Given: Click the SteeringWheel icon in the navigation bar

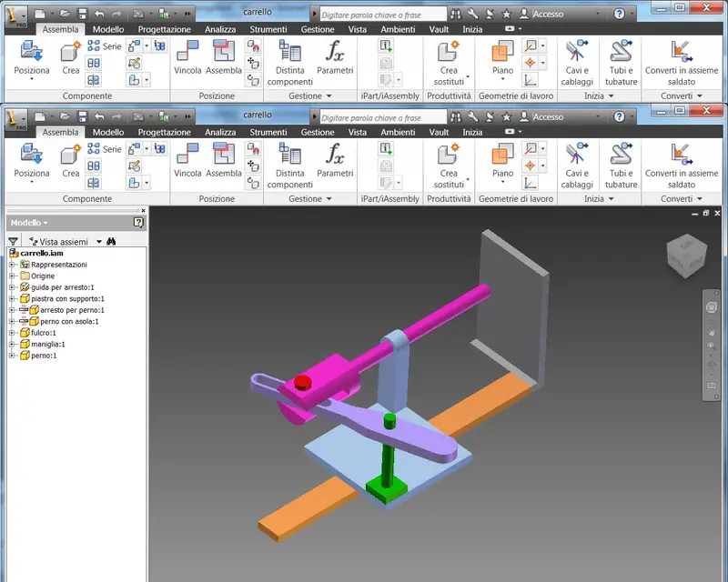Looking at the screenshot, I should (x=711, y=307).
